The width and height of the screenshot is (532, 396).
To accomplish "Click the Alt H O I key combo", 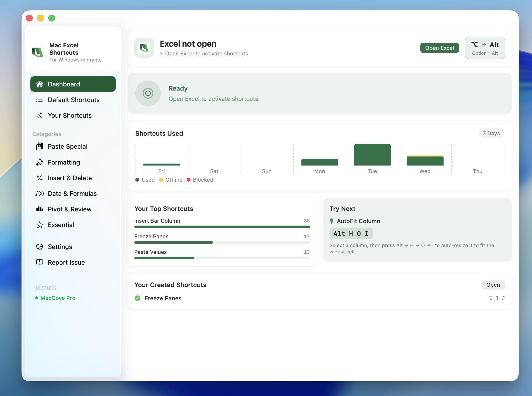I will pos(351,234).
